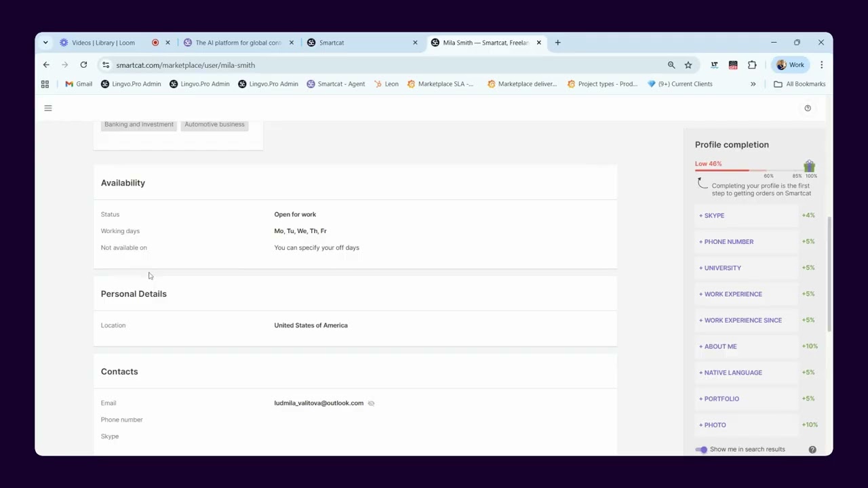Switch to The AI platform tab
Viewport: 868px width, 488px height.
pyautogui.click(x=238, y=43)
